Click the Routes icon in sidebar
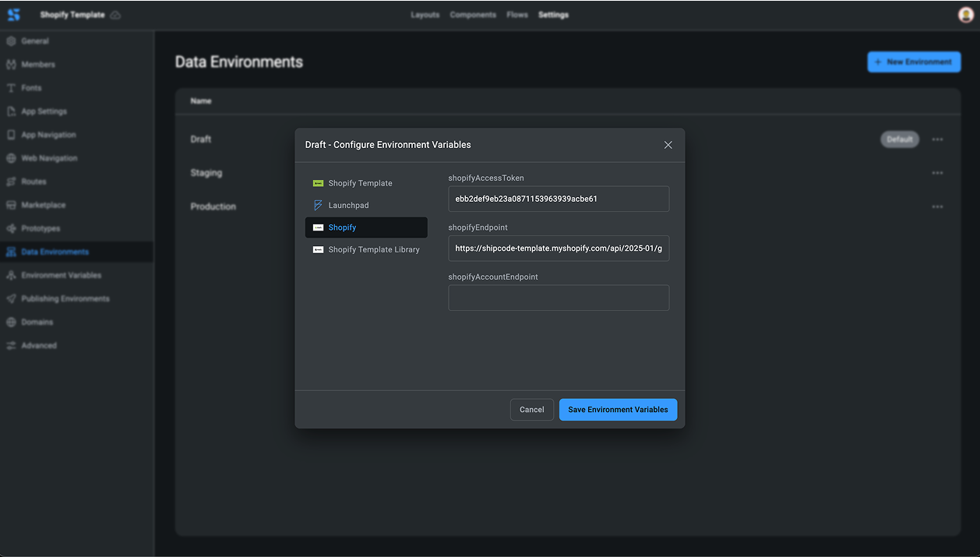Image resolution: width=980 pixels, height=557 pixels. pos(11,182)
